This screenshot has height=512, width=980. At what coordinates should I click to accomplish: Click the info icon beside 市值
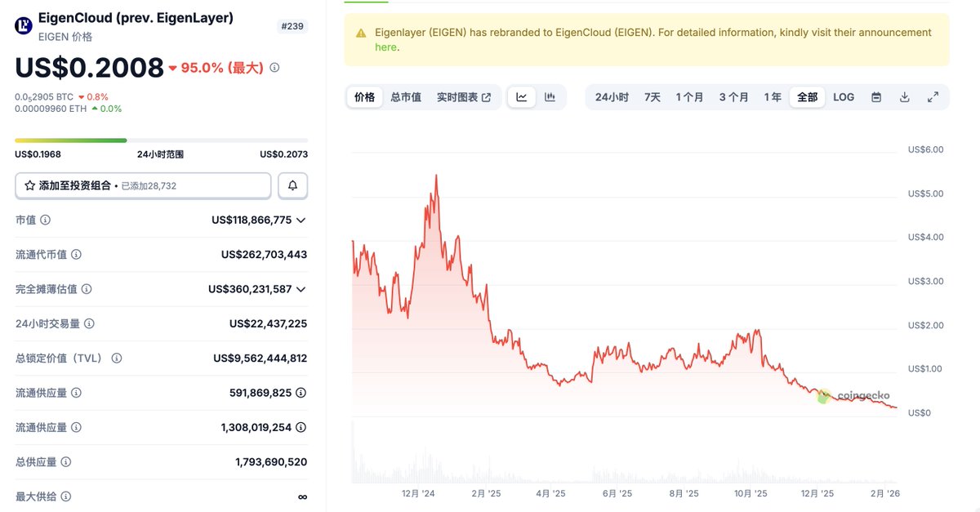46,220
